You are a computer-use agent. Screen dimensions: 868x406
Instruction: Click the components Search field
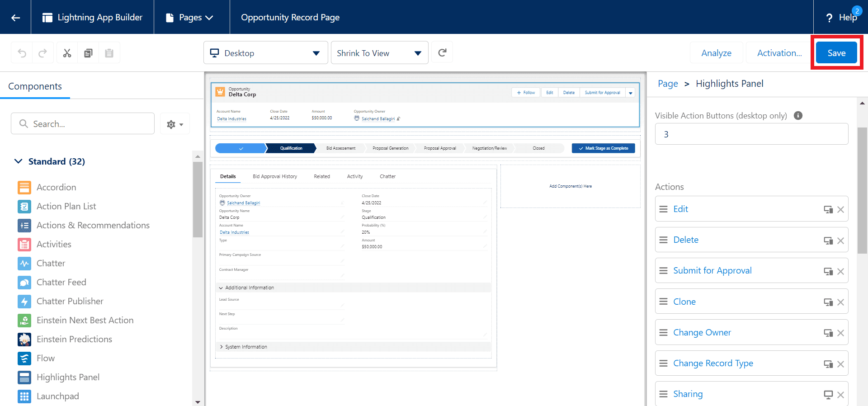click(83, 124)
